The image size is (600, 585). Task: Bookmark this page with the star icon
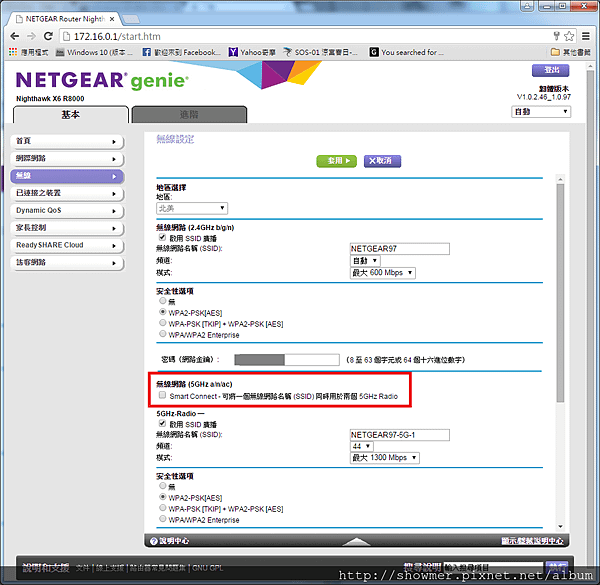click(x=569, y=36)
